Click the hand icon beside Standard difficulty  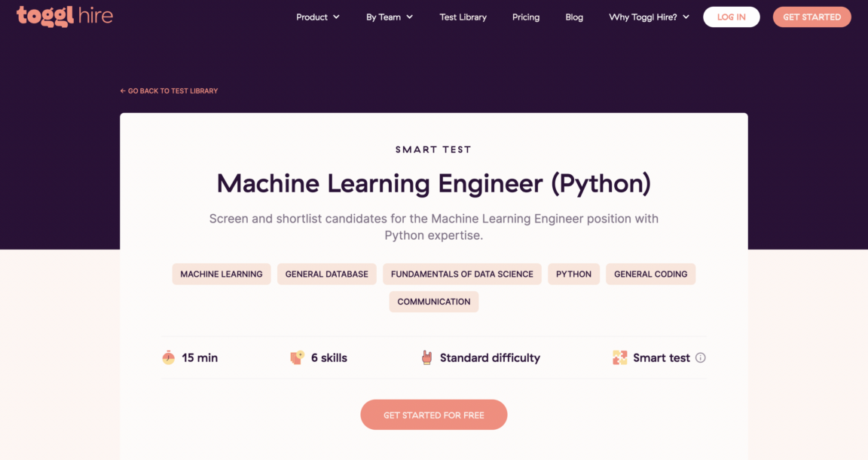pos(427,357)
